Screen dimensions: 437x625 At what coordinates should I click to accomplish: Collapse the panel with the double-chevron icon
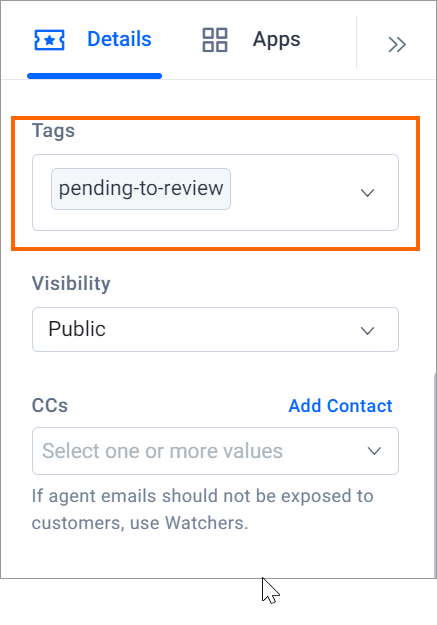(x=397, y=44)
